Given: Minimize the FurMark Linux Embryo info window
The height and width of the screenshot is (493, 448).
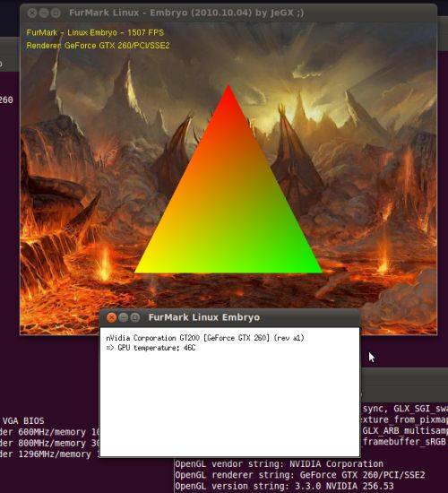Looking at the screenshot, I should pyautogui.click(x=124, y=317).
